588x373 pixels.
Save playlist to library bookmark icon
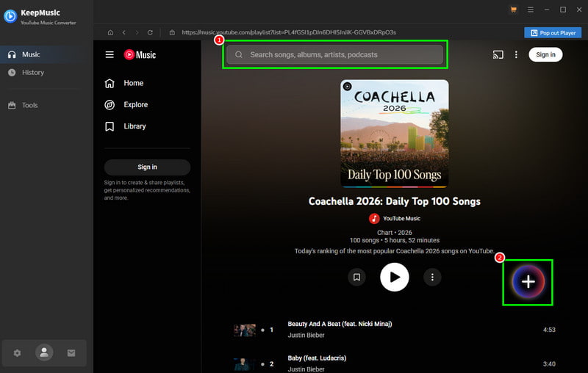pos(357,277)
